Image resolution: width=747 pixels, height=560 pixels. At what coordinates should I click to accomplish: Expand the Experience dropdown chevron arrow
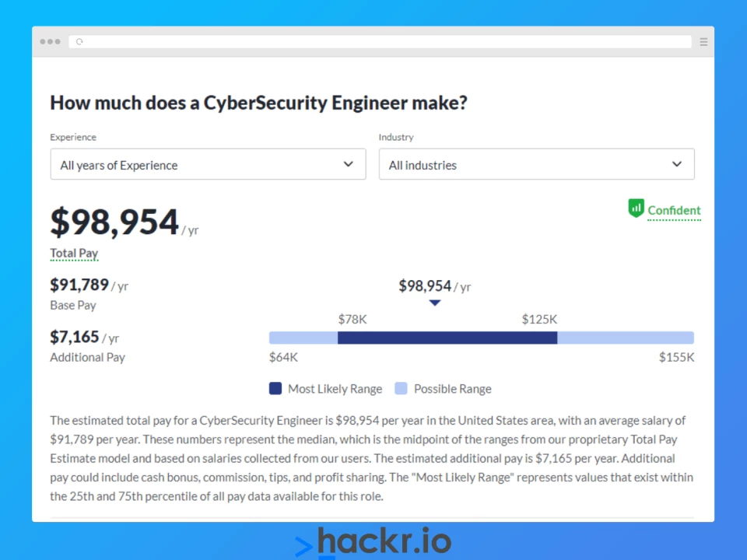pyautogui.click(x=349, y=164)
